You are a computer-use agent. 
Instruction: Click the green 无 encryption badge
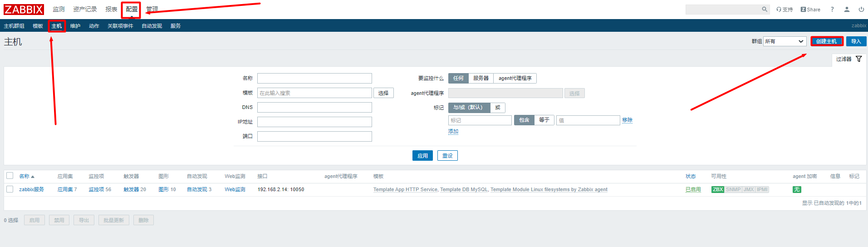coord(797,189)
